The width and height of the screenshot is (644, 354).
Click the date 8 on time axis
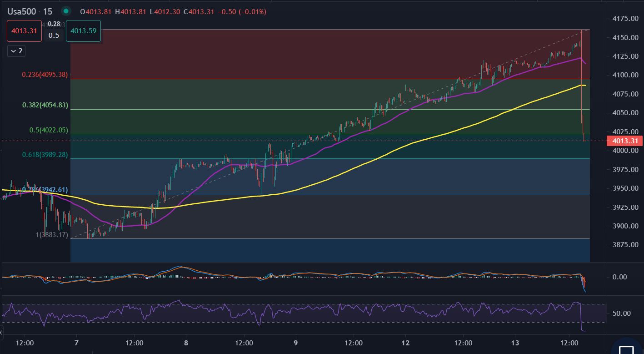[186, 343]
